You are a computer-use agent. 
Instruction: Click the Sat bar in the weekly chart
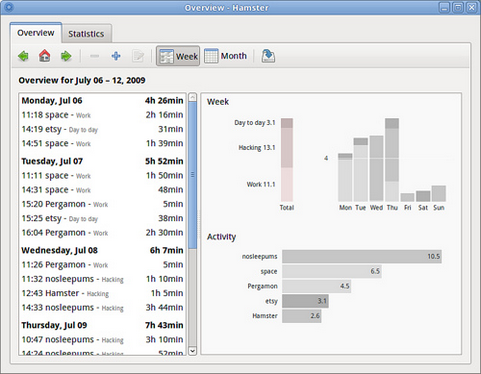pos(423,196)
